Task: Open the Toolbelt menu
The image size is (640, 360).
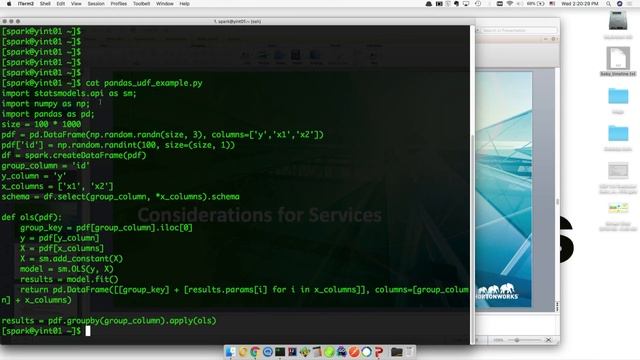Action: click(141, 4)
